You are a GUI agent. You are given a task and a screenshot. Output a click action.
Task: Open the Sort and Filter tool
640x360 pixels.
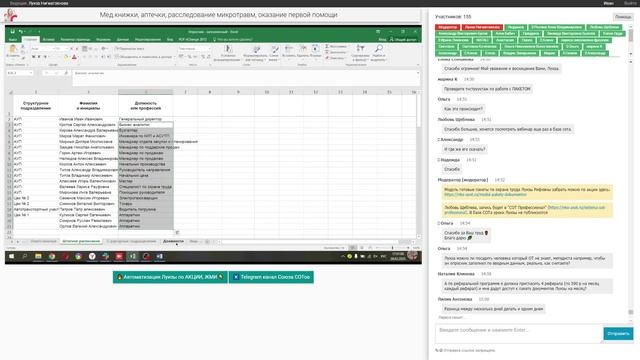tap(360, 53)
